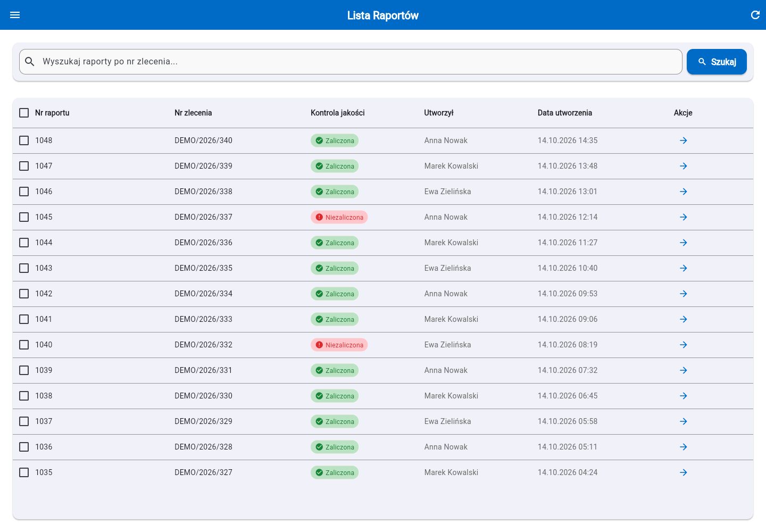
Task: Click the Szukaj search button
Action: [x=717, y=62]
